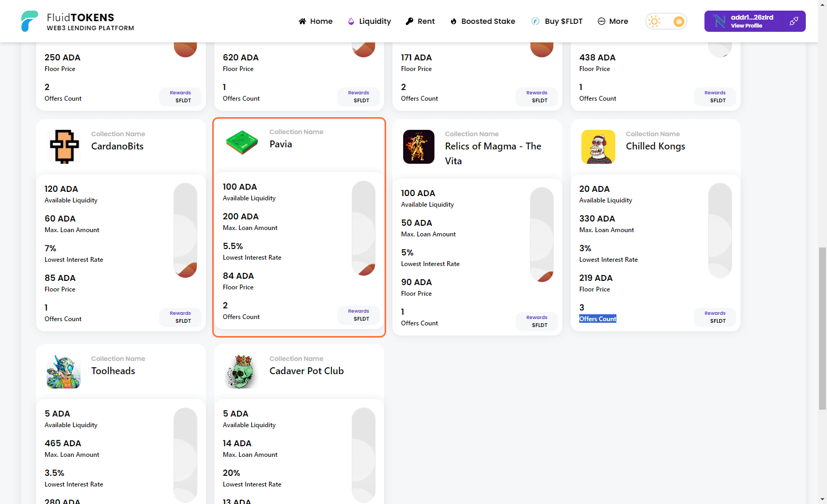
Task: Click the liquidity gauge bar on CardanoBits card
Action: coord(185,230)
